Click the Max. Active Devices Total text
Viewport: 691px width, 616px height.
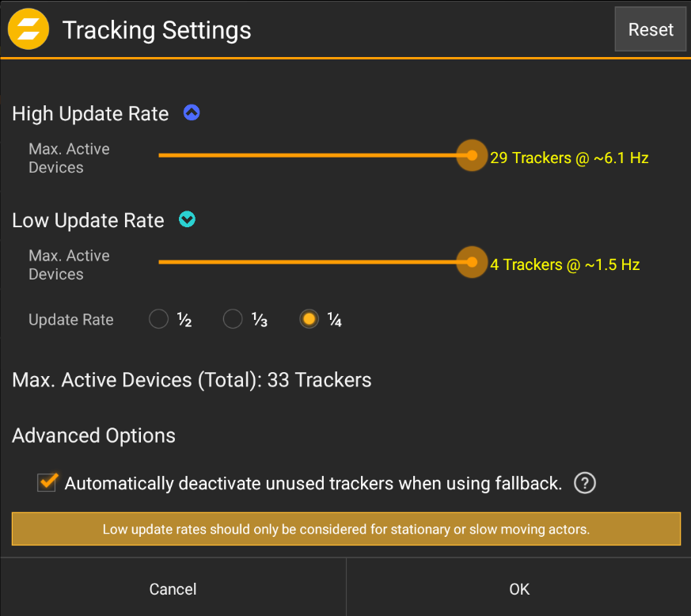[x=192, y=379]
